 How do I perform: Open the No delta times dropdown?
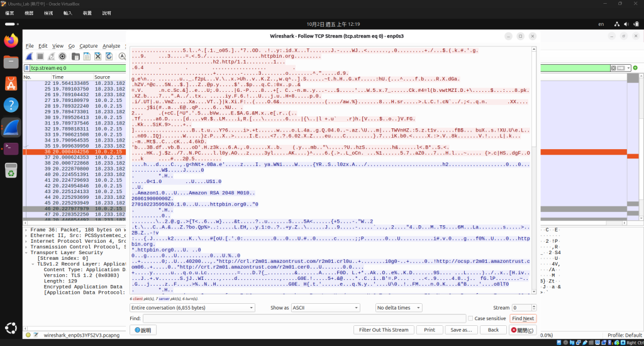tap(399, 308)
